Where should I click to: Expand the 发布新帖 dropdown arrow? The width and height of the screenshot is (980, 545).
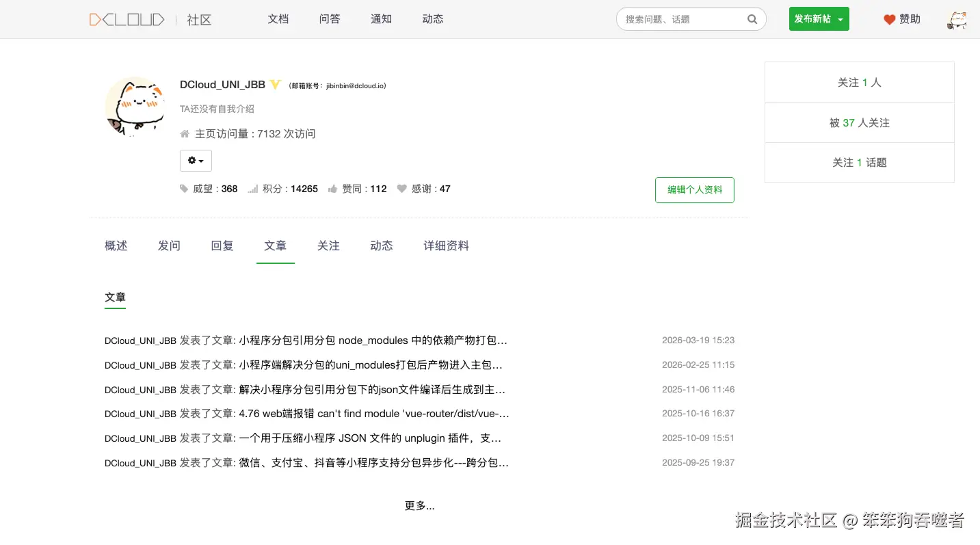(x=840, y=20)
